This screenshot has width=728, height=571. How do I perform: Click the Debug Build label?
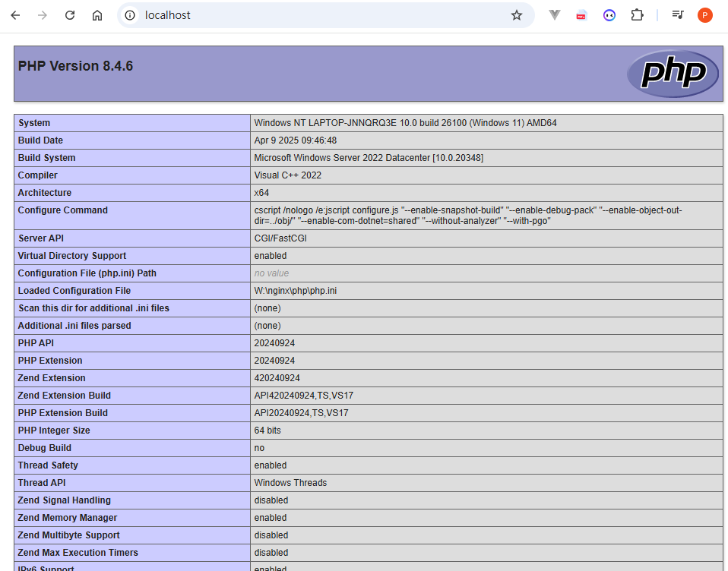pos(45,448)
